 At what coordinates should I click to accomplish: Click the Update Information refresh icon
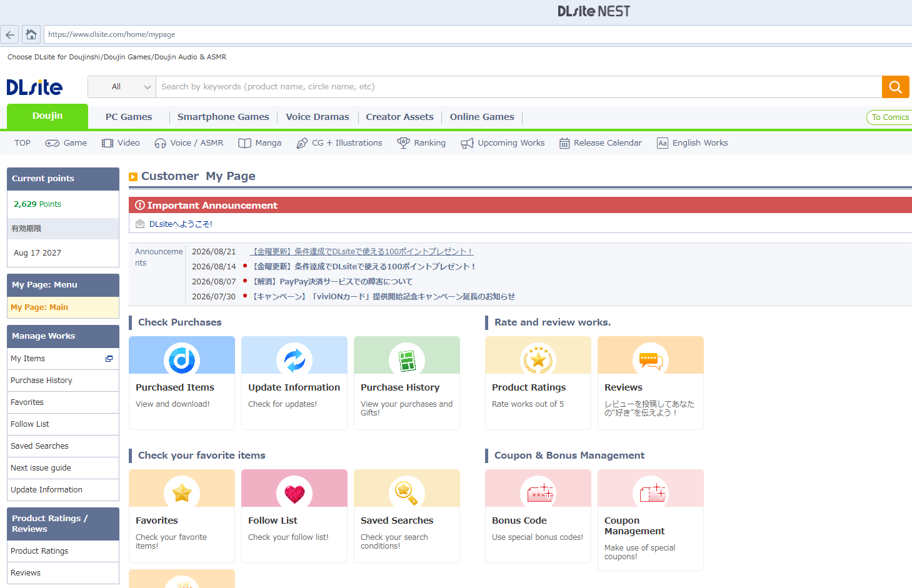point(294,360)
